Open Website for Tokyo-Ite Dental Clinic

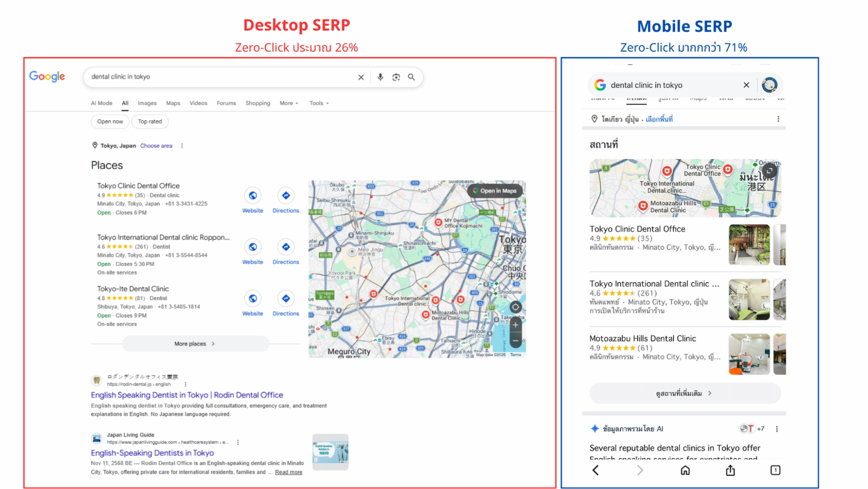point(253,304)
